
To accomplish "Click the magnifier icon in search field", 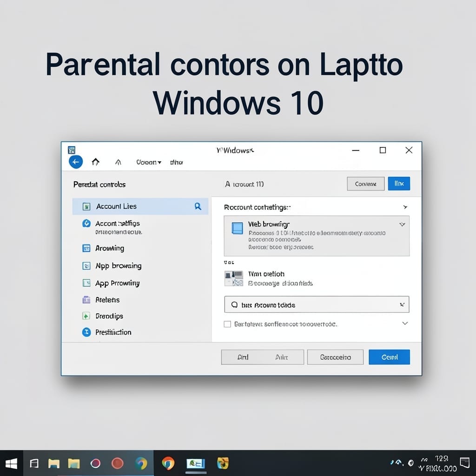I will [234, 304].
